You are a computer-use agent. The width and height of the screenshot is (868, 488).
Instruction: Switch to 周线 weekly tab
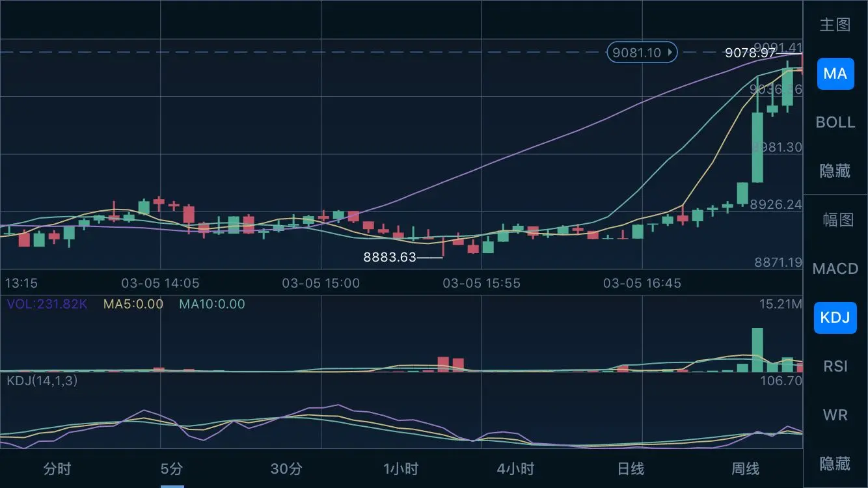(745, 468)
